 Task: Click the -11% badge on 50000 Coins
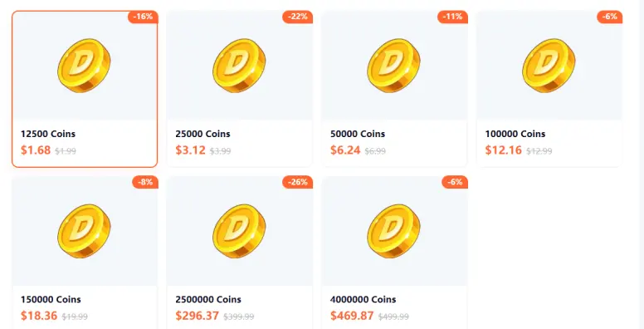[x=452, y=17]
